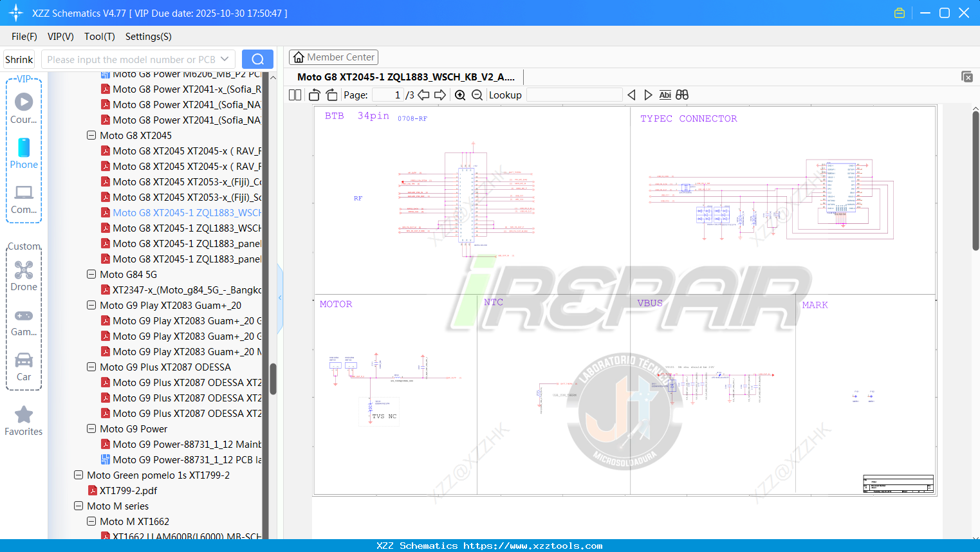Open the Tool(T) menu
This screenshot has width=980, height=552.
100,37
